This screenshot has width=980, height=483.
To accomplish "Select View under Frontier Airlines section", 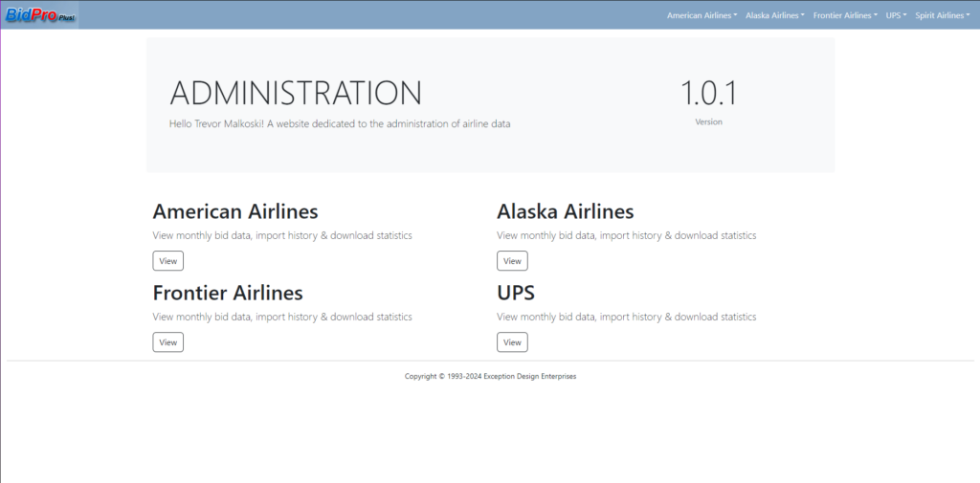I will tap(167, 342).
